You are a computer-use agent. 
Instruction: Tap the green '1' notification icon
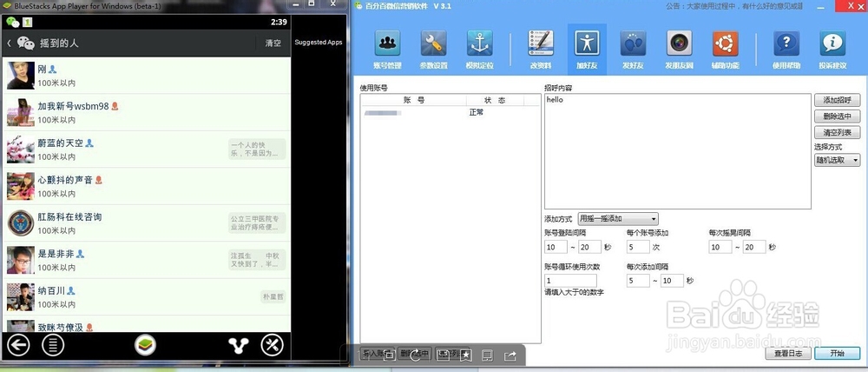(x=27, y=23)
